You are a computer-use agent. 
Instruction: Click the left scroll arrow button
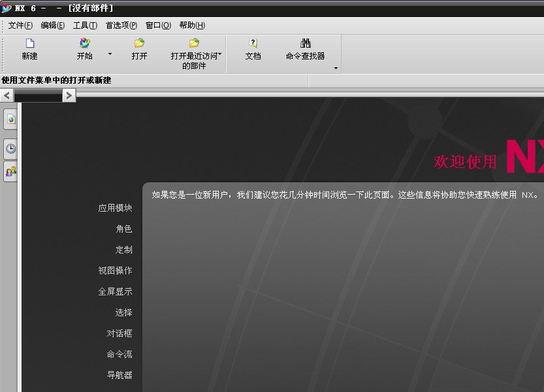[x=7, y=95]
